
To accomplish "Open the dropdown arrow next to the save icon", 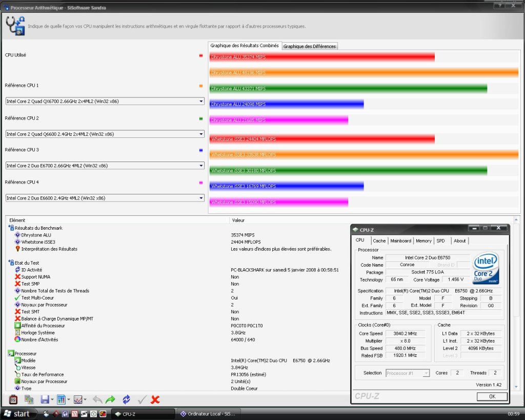I will click(52, 399).
